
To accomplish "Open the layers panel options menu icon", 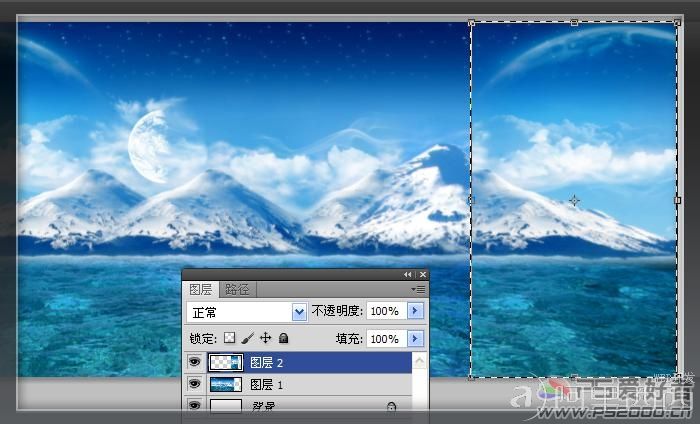I will click(419, 289).
